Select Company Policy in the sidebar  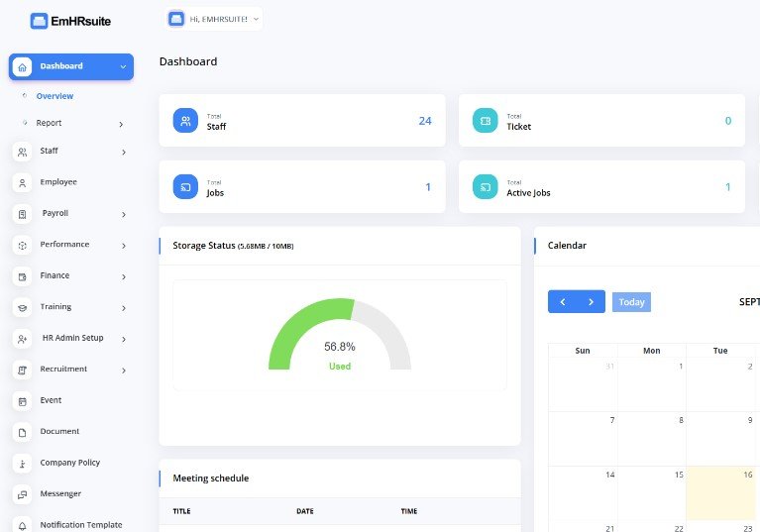[x=70, y=463]
